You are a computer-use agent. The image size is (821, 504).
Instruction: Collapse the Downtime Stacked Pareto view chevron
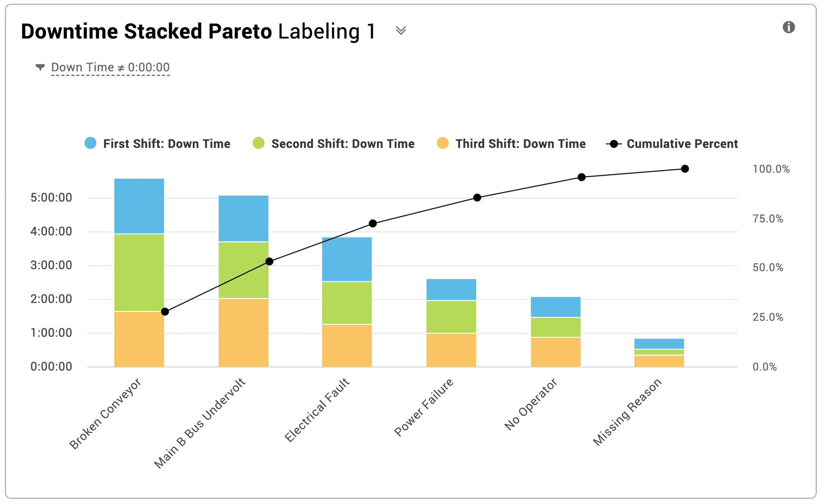pyautogui.click(x=401, y=31)
